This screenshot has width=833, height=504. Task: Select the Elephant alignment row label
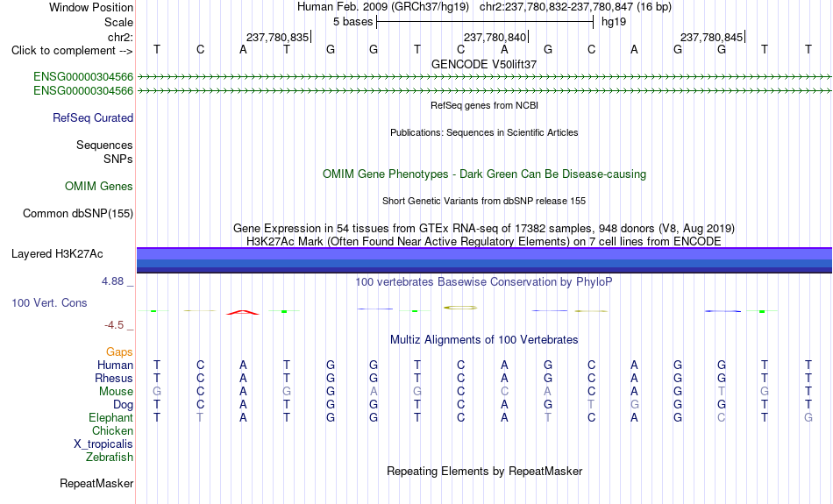[x=111, y=417]
